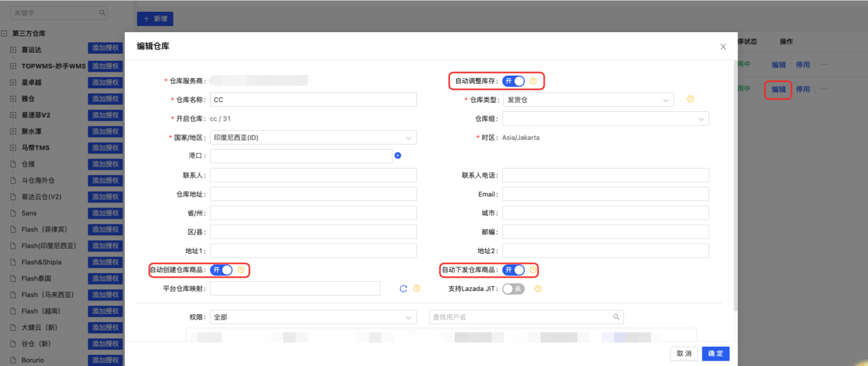This screenshot has width=868, height=366.
Task: Click the search icon in 查找用户名 field
Action: 616,317
